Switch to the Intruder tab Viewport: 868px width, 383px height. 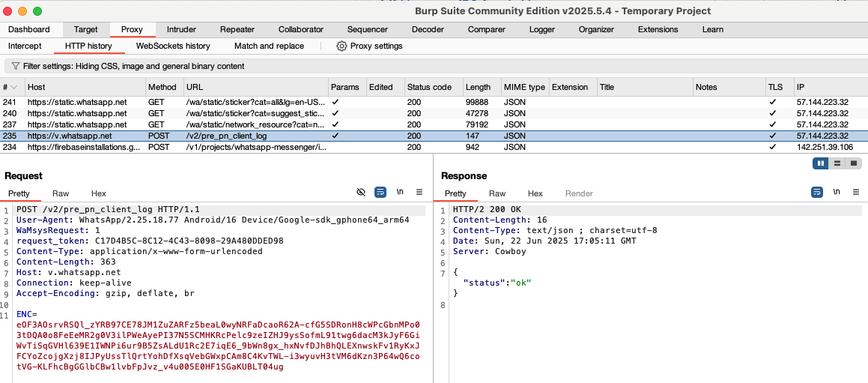(181, 29)
